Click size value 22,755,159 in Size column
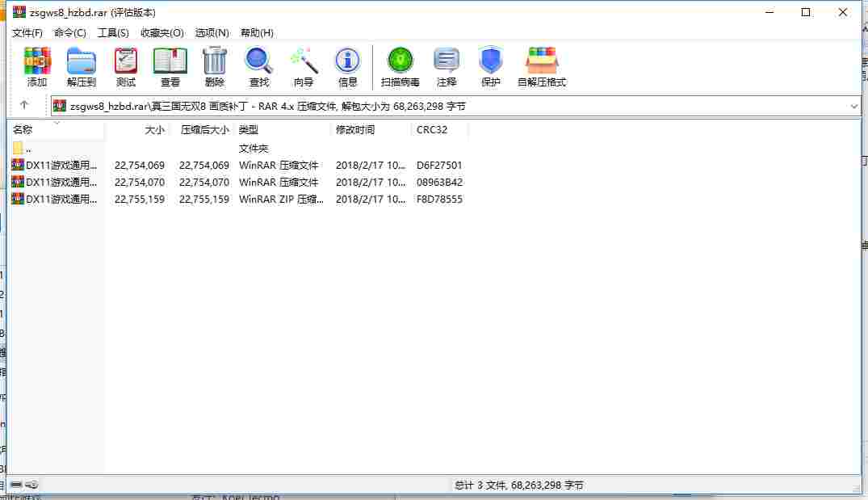The image size is (868, 500). pyautogui.click(x=140, y=199)
